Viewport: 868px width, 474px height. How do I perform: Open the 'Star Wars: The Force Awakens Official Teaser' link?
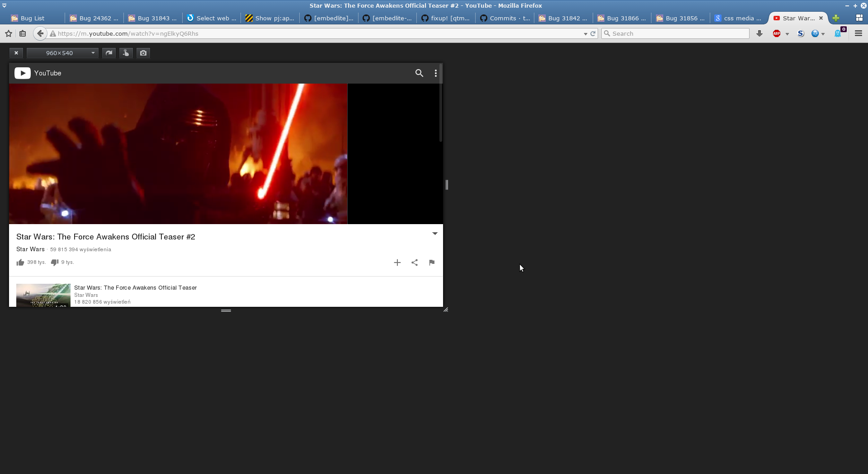point(136,288)
